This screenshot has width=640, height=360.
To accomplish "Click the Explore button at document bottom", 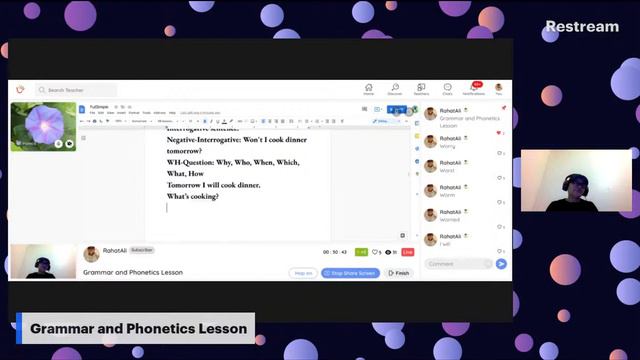I will [402, 236].
